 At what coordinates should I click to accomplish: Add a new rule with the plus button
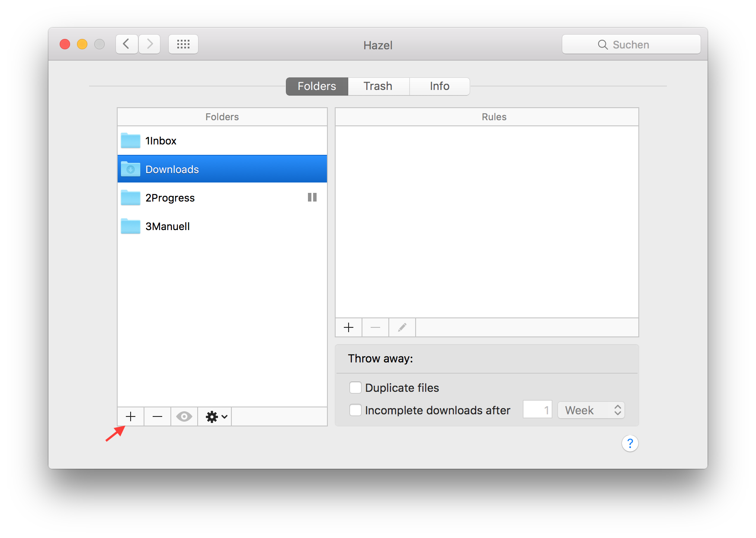pos(349,327)
